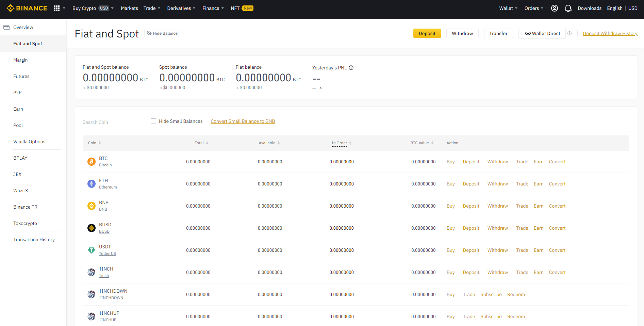
Task: Click Redeem in the 1INCHUP row
Action: (516, 316)
